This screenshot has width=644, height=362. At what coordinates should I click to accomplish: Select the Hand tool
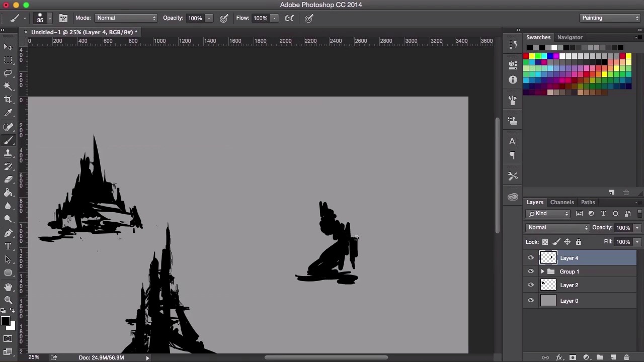[8, 287]
